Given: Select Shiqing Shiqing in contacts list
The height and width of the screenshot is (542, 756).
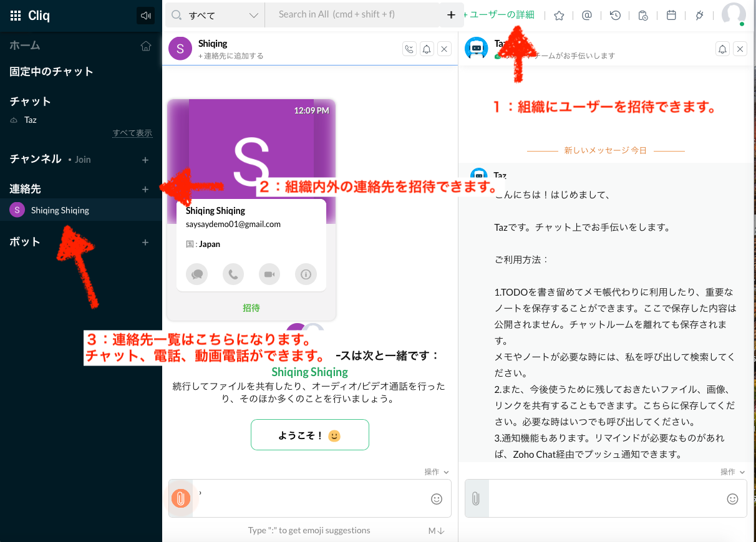Looking at the screenshot, I should tap(81, 210).
